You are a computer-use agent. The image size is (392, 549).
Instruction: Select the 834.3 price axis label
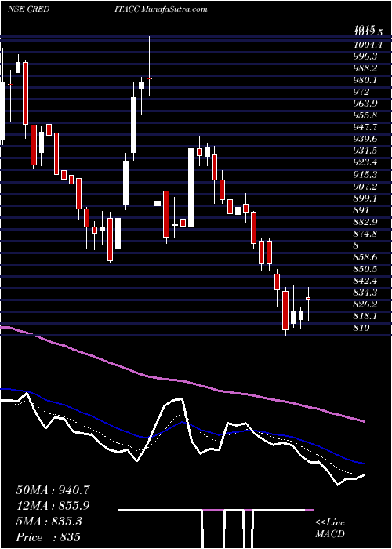click(x=367, y=293)
